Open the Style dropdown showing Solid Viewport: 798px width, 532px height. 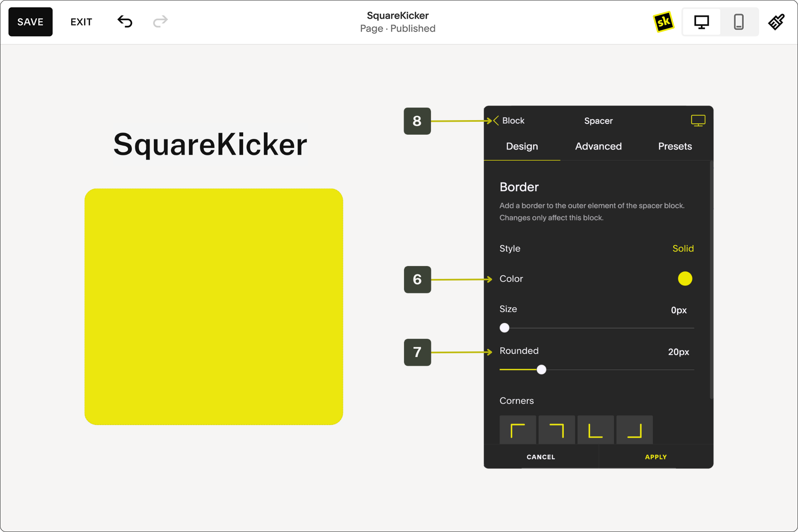pyautogui.click(x=683, y=249)
